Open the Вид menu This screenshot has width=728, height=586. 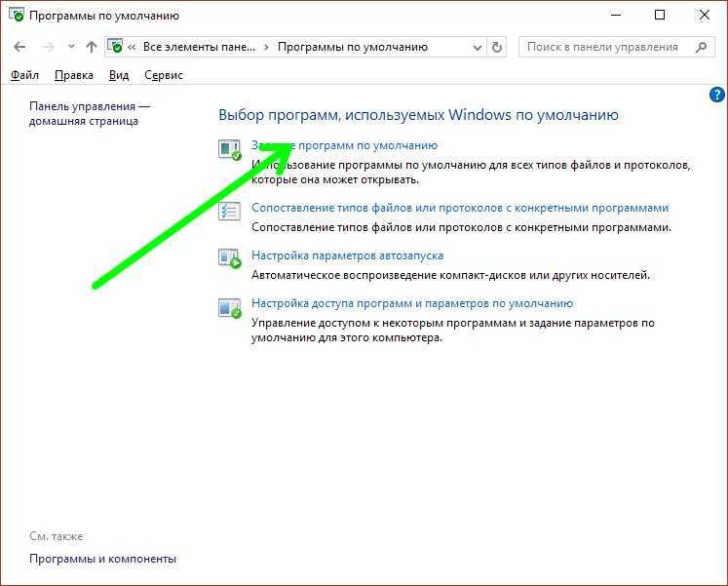pos(119,75)
